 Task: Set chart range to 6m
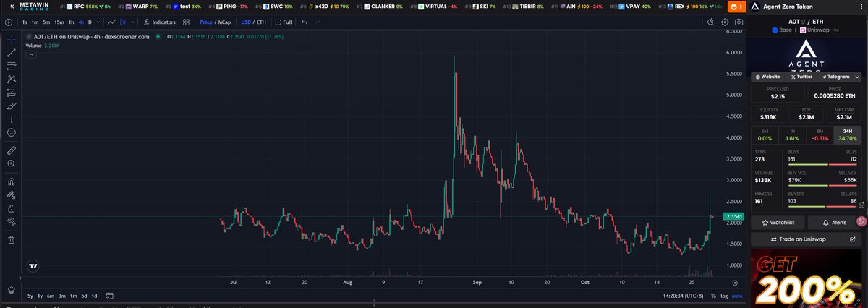point(51,296)
